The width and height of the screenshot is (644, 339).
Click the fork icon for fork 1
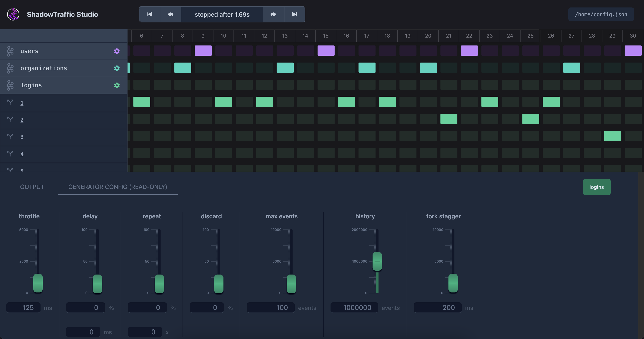point(10,102)
